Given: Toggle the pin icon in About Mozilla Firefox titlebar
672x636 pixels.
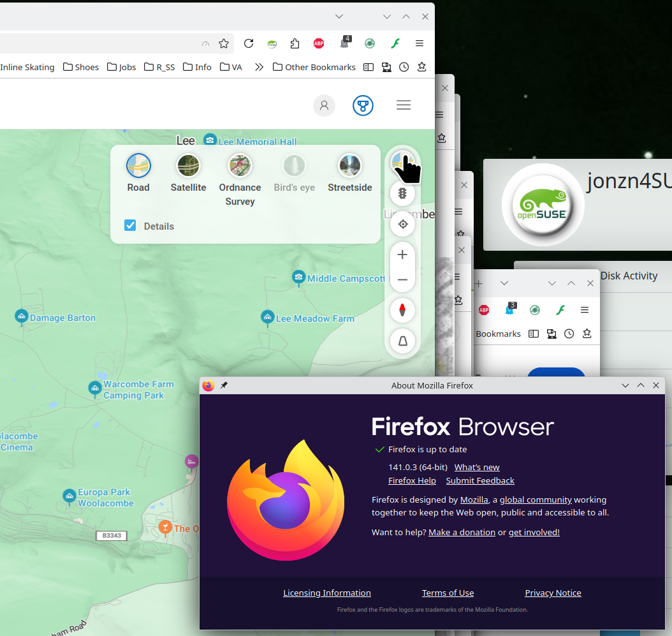Looking at the screenshot, I should [x=224, y=385].
